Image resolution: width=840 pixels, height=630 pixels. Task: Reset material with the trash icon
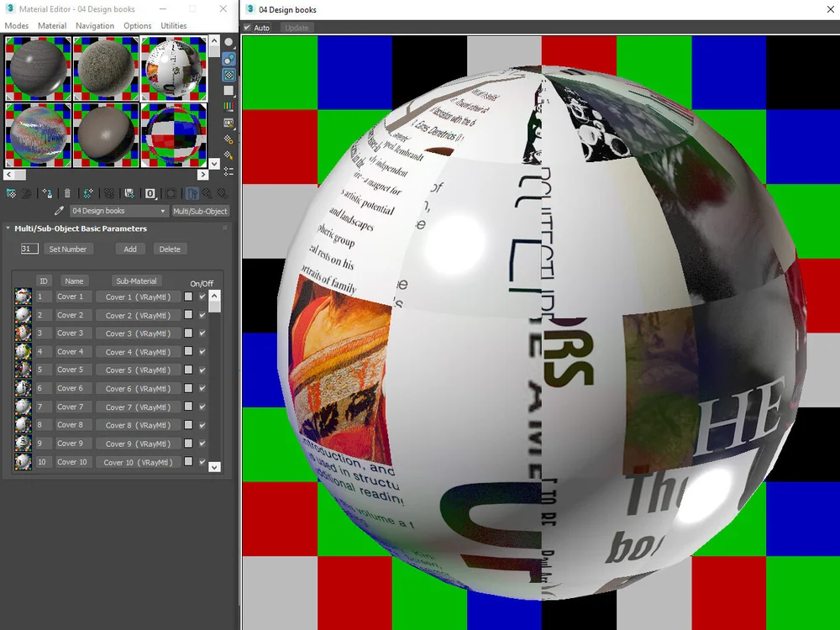click(67, 194)
